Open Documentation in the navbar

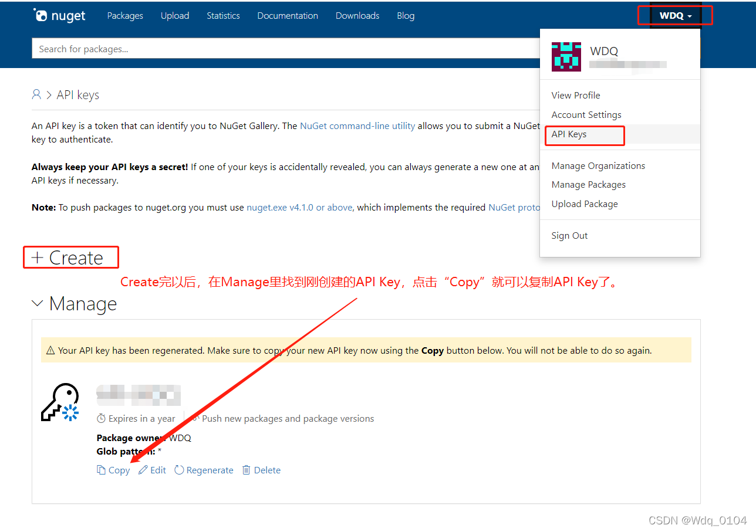pyautogui.click(x=288, y=16)
